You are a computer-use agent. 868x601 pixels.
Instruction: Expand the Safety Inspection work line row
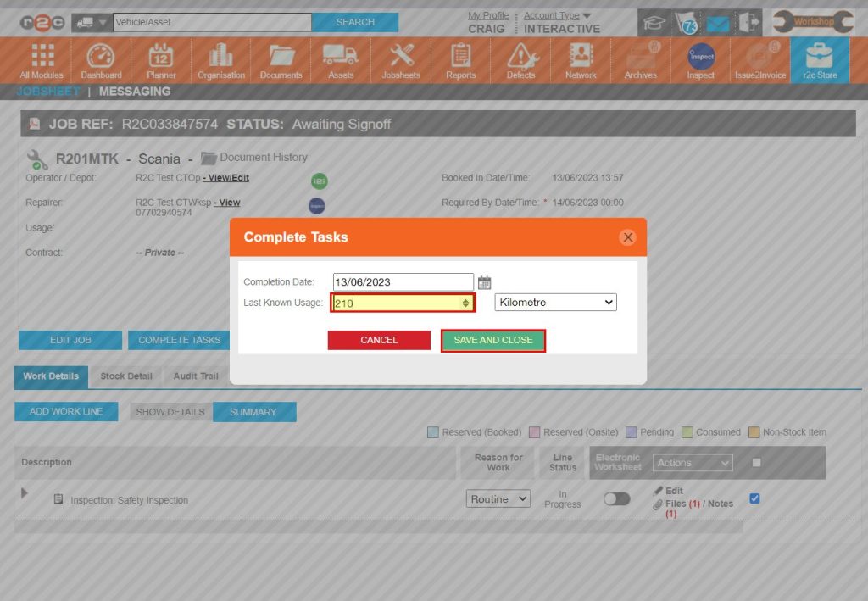pos(25,492)
